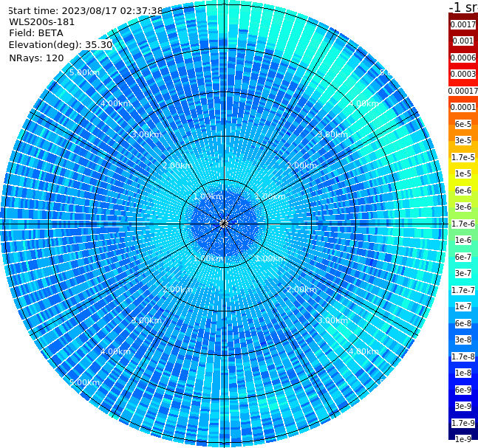Image resolution: width=478 pixels, height=448 pixels.
Task: Click the radar origin at plot center
Action: point(224,224)
